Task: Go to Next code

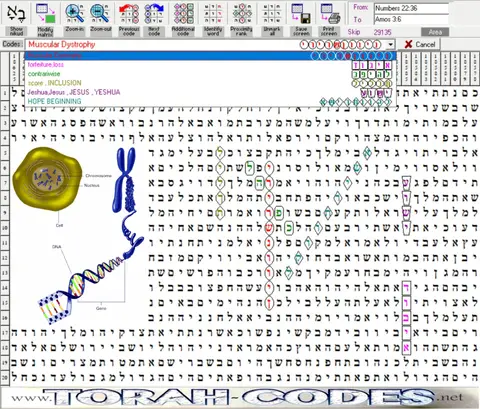Action: pos(154,19)
